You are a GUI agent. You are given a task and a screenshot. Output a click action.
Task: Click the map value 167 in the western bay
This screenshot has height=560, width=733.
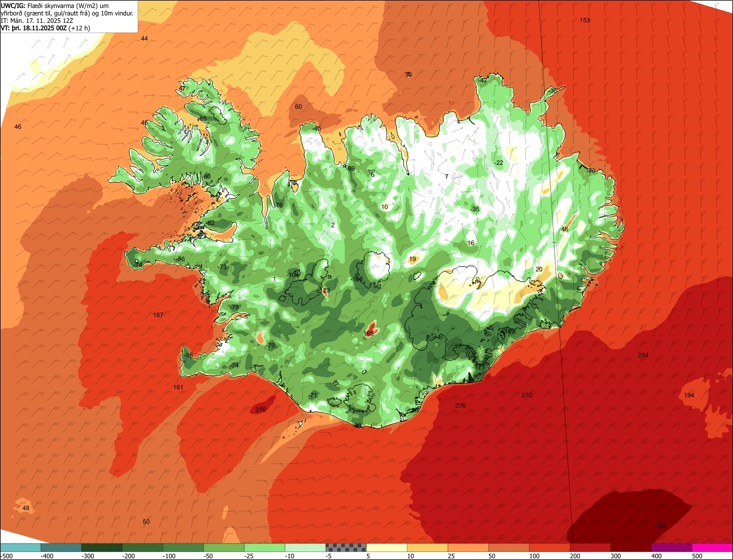(x=158, y=315)
